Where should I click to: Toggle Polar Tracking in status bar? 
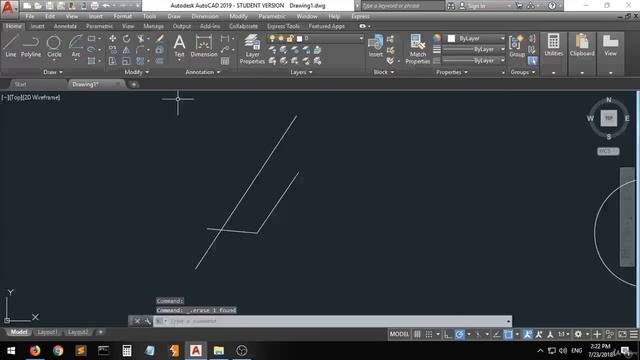459,334
